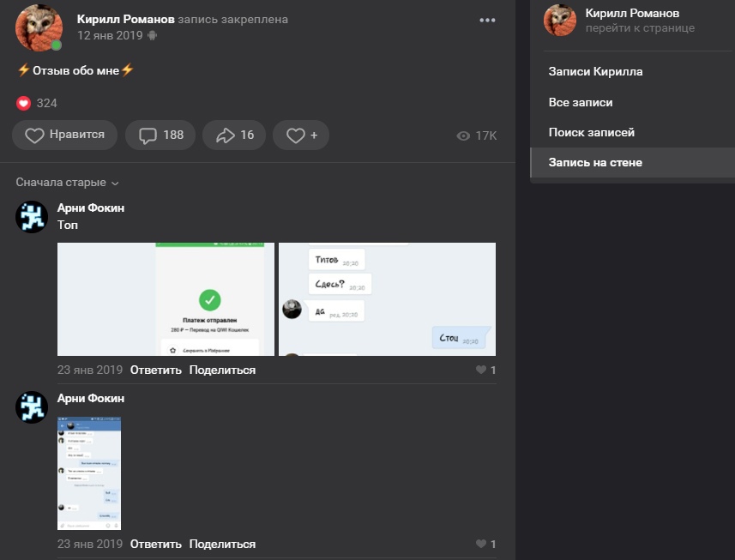Share the post via the 16 reposts button
Image resolution: width=735 pixels, height=560 pixels.
tap(234, 135)
